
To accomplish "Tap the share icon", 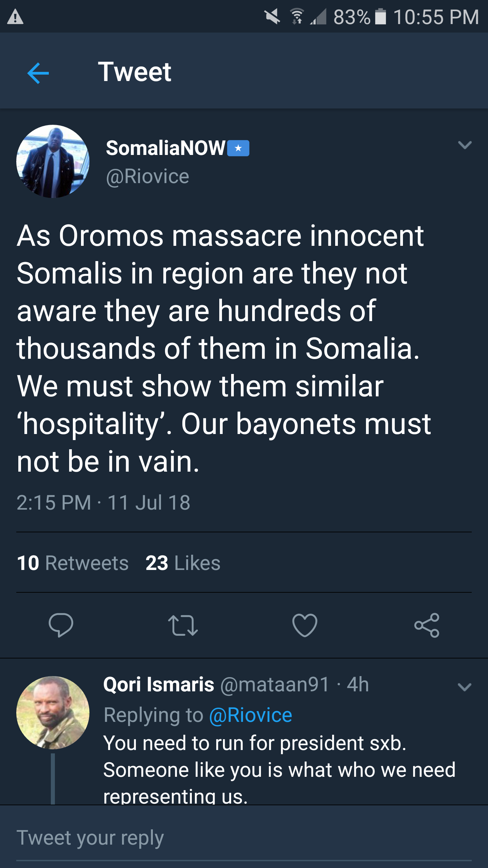I will pyautogui.click(x=427, y=625).
